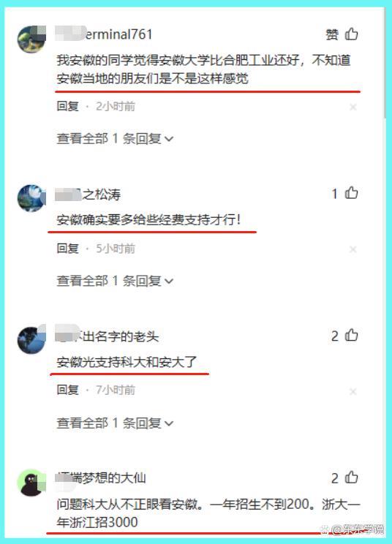
Task: Open username 梦想的大仙 profile link
Action: click(x=101, y=477)
